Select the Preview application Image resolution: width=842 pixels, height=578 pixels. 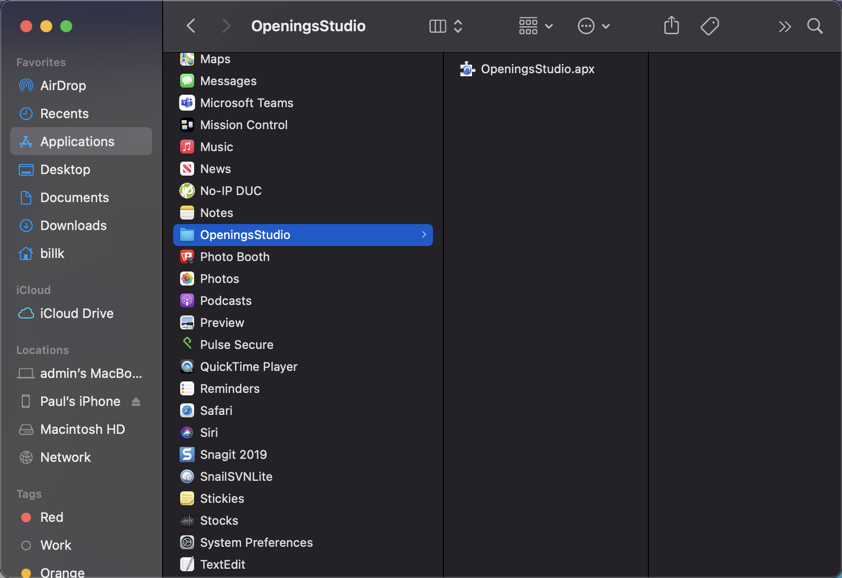click(303, 323)
